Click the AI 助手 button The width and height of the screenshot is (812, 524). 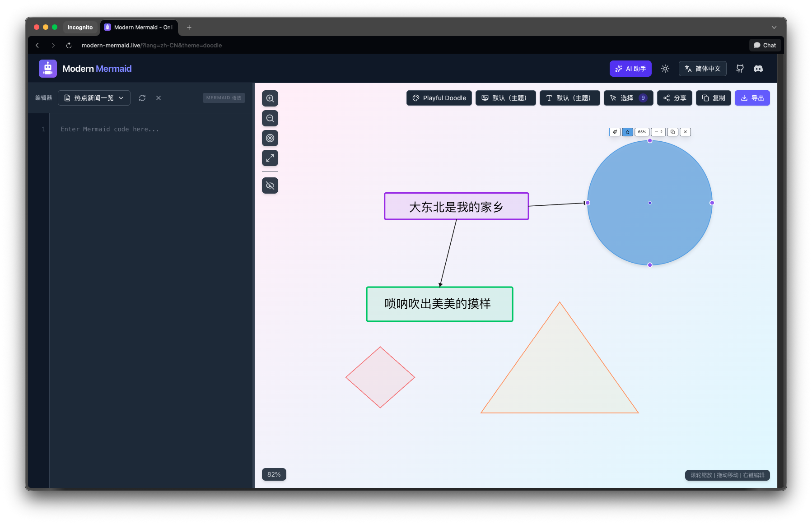click(x=630, y=69)
